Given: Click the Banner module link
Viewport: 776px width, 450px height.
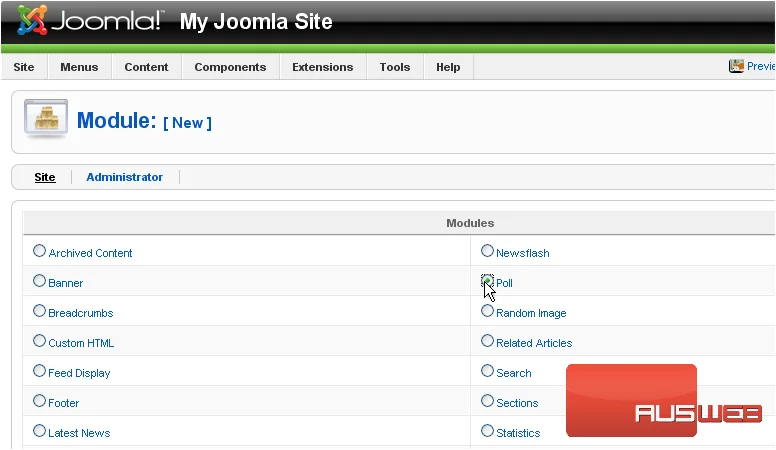Looking at the screenshot, I should [66, 283].
